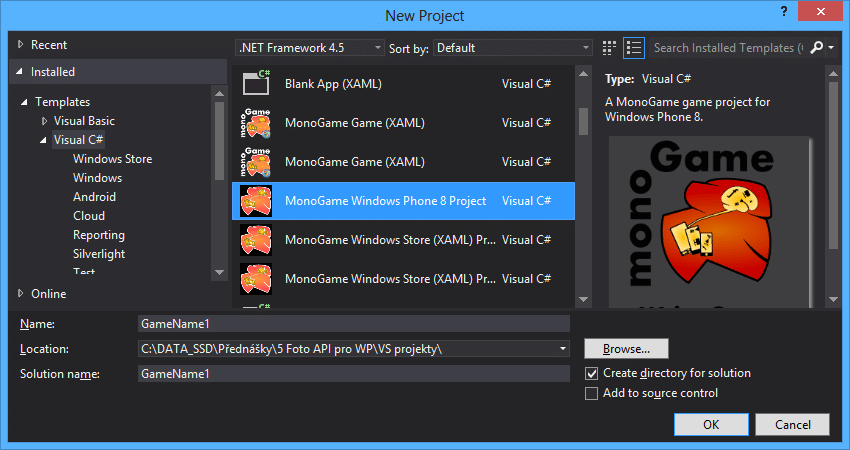Collapse the Visual C# node

click(x=43, y=140)
